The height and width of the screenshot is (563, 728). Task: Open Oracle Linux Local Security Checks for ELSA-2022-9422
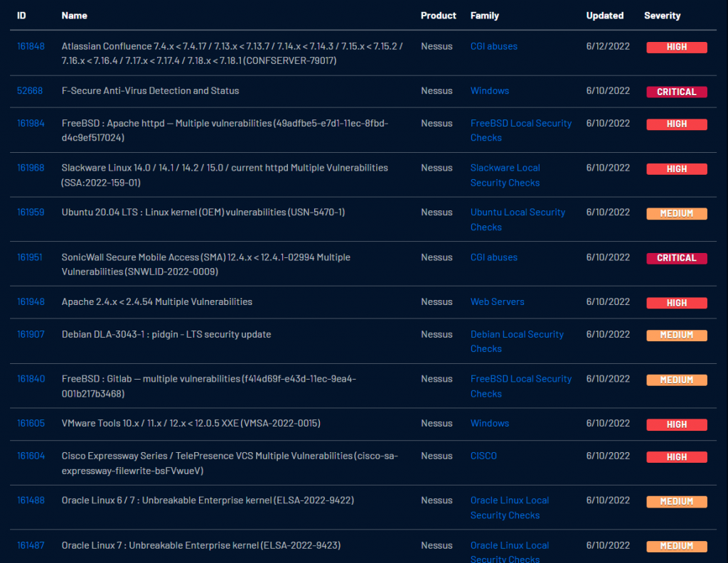[x=509, y=508]
